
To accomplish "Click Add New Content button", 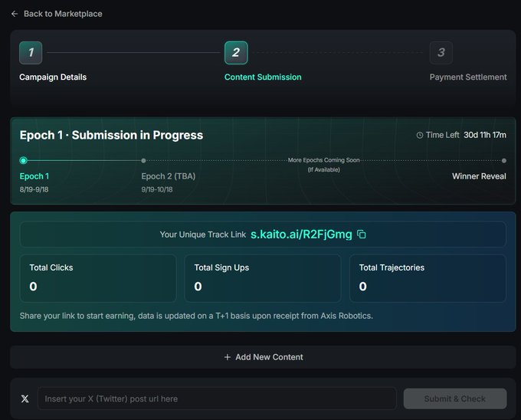I will coord(263,357).
